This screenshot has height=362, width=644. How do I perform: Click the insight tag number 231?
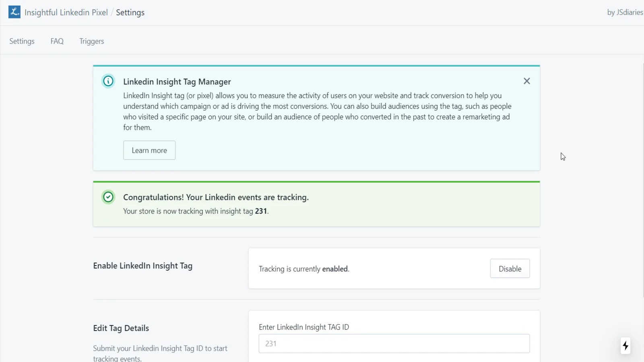pos(261,211)
